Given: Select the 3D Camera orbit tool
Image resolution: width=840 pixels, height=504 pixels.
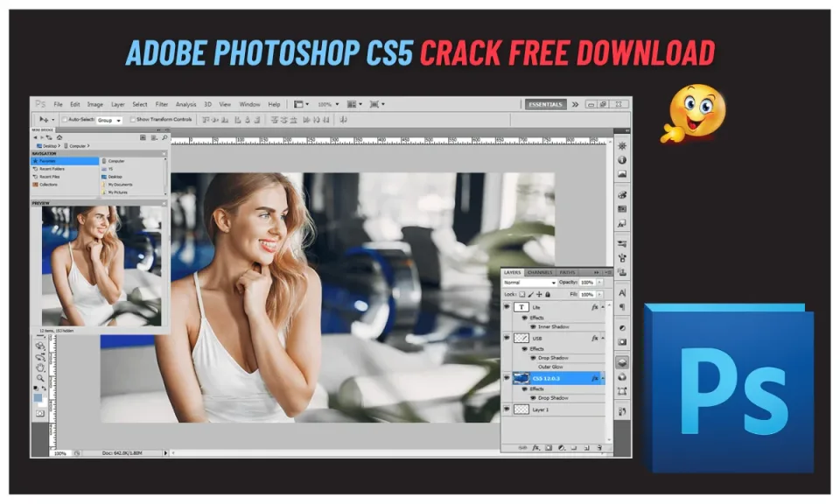Looking at the screenshot, I should click(40, 357).
